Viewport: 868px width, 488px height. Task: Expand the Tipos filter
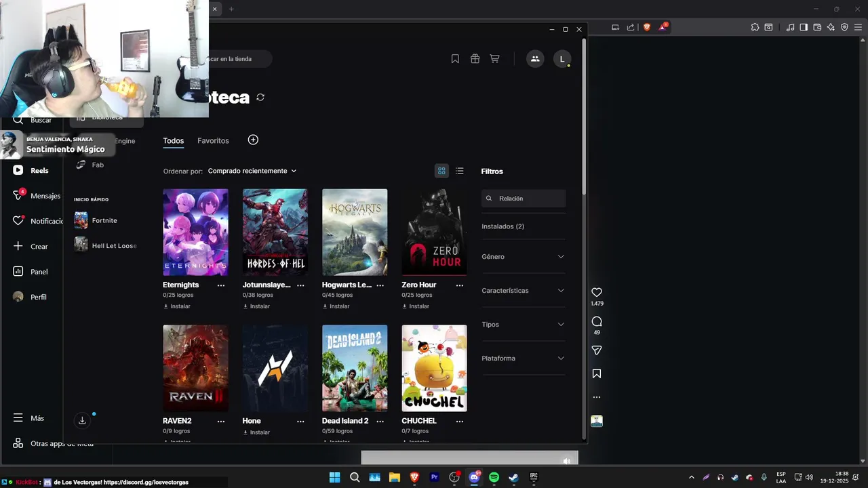coord(523,325)
